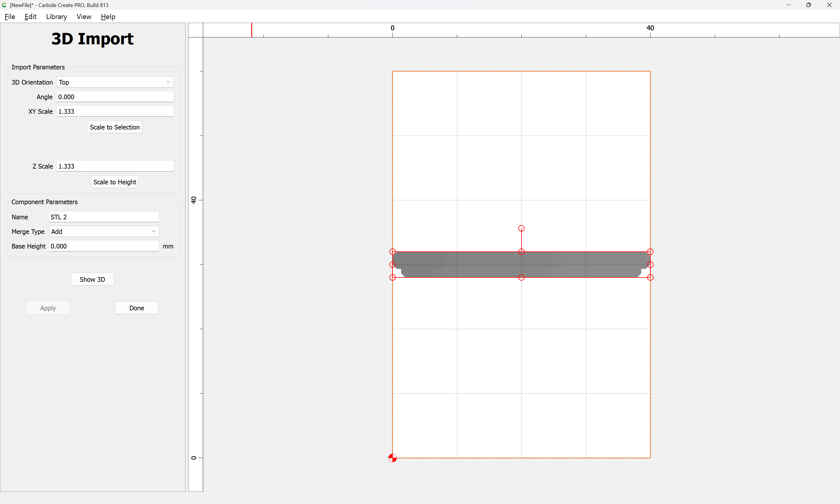840x504 pixels.
Task: Minimize the Carbide Create window
Action: [788, 5]
